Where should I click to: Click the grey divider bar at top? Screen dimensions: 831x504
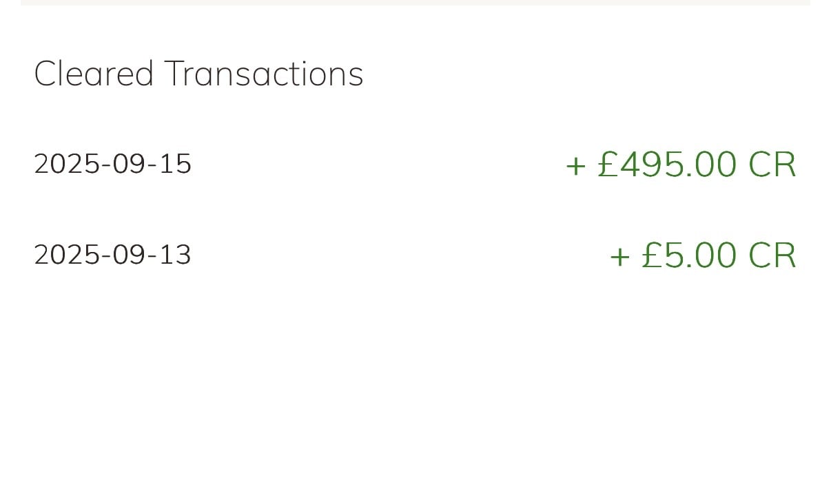(x=415, y=3)
